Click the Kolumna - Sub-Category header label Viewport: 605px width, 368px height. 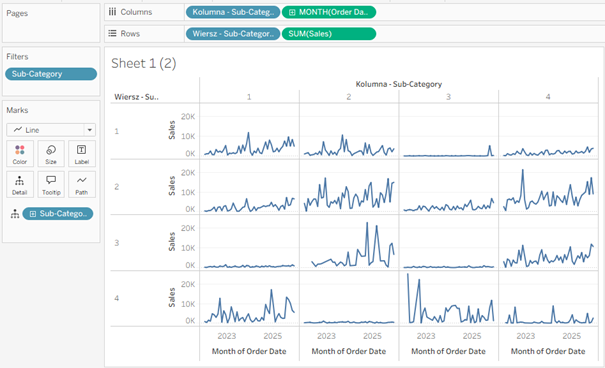(399, 84)
